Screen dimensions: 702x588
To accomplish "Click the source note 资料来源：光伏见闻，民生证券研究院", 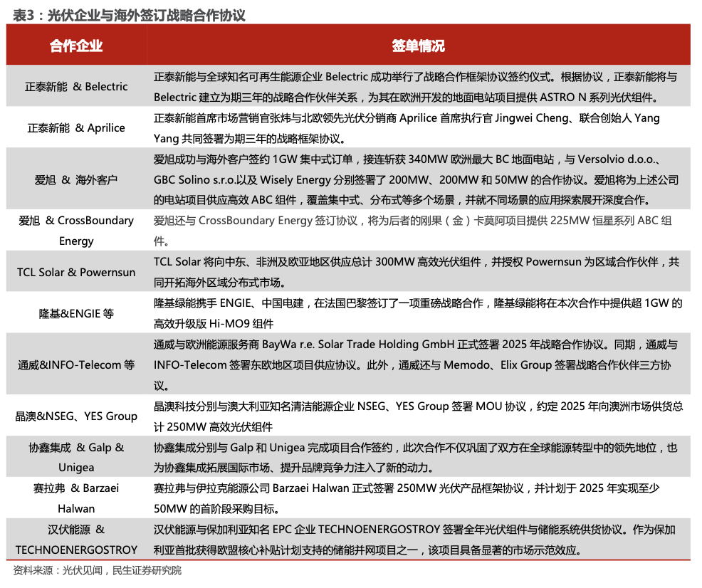I will (97, 570).
